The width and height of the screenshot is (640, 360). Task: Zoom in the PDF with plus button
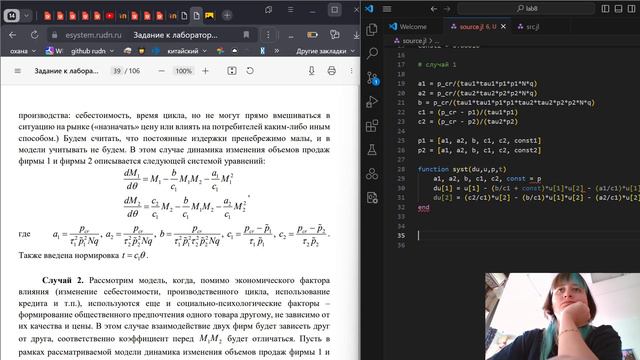[205, 71]
